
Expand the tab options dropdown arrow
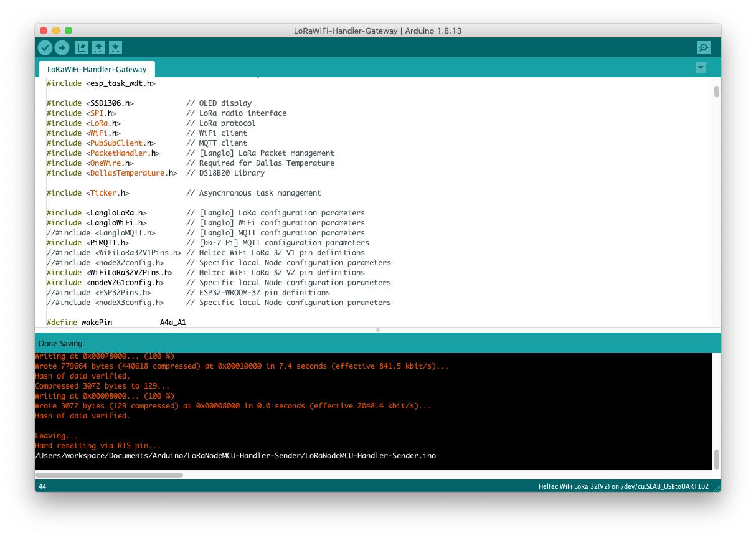[701, 67]
